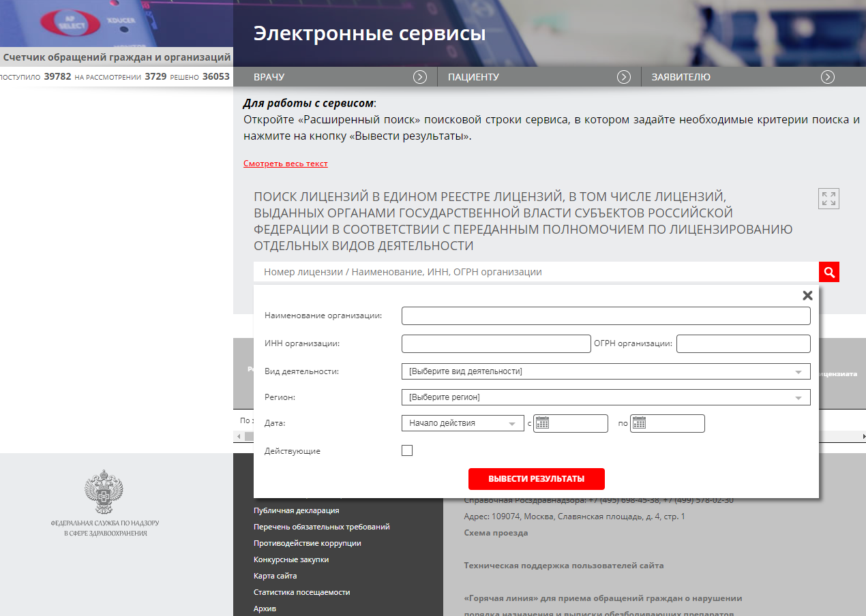Click the Наименование организации input field
Screen dimensions: 866x616
pyautogui.click(x=606, y=316)
